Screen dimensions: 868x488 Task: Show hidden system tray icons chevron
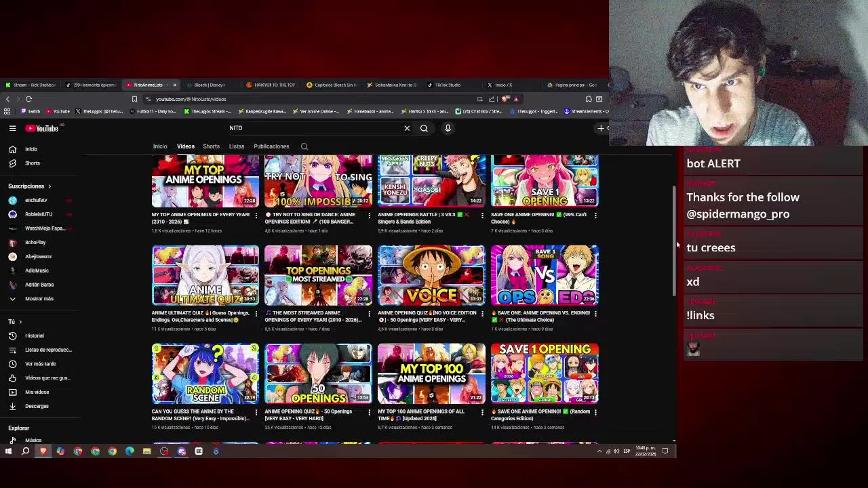[x=599, y=451]
